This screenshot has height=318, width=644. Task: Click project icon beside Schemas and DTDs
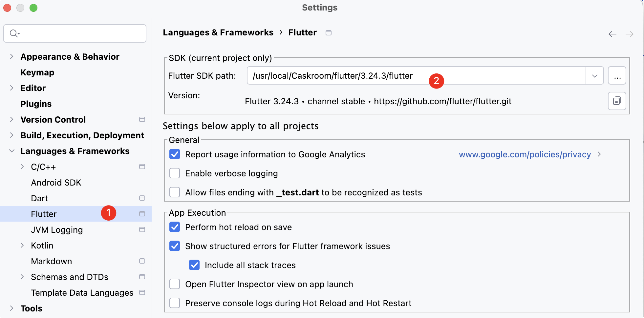click(142, 277)
